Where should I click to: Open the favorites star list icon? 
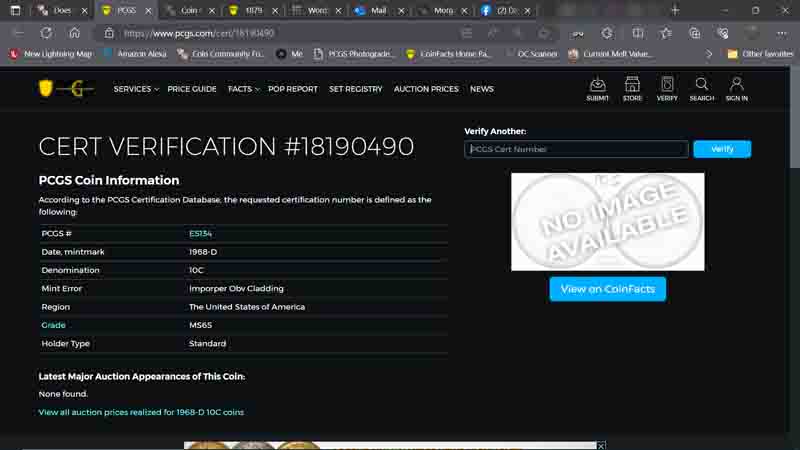click(666, 33)
